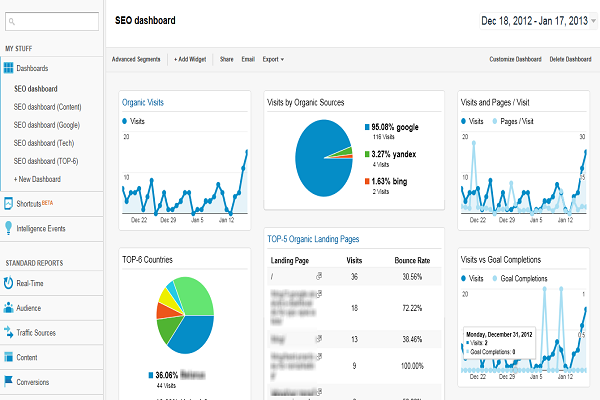Click the bing red legend swatch

(367, 181)
